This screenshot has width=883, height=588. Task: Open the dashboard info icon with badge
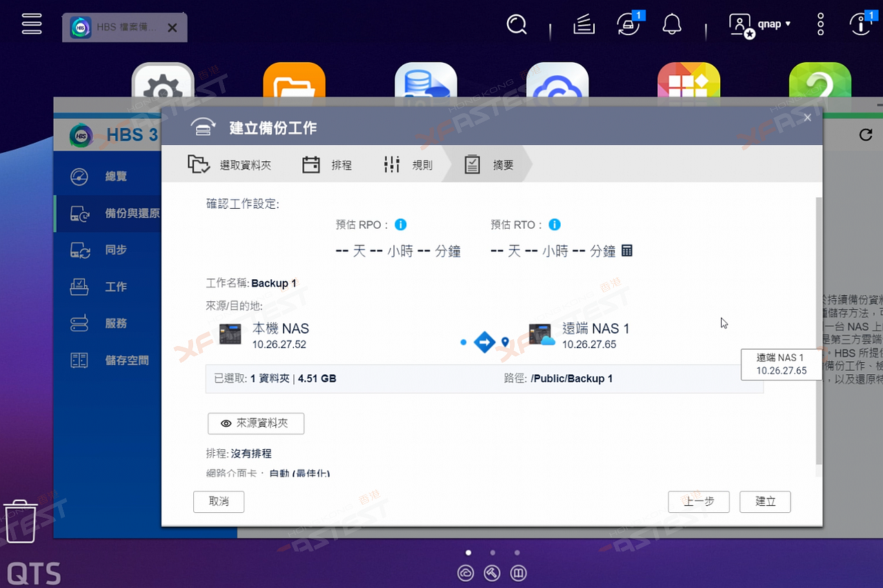tap(861, 25)
